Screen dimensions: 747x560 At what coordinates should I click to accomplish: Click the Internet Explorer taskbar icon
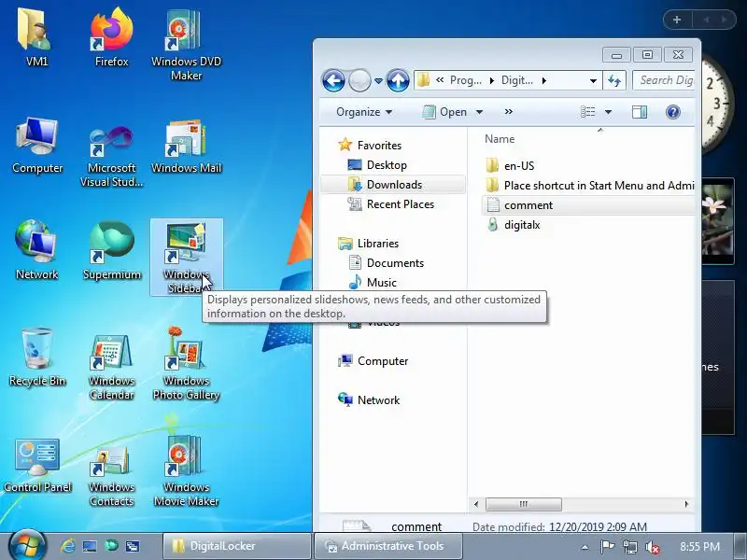(67, 546)
